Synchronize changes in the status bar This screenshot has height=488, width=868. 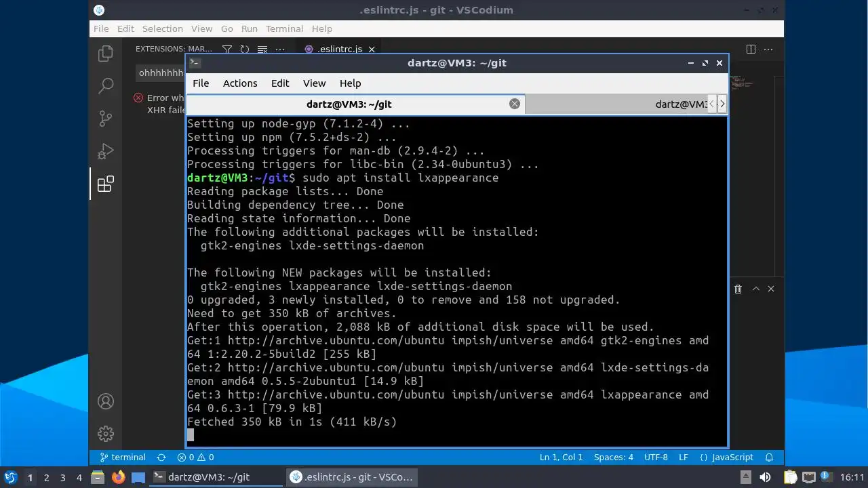click(161, 457)
